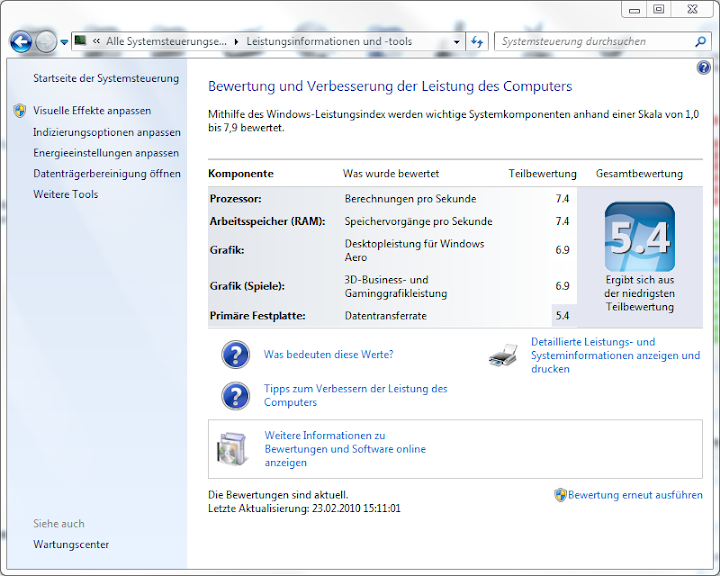Screen dimensions: 720x576
Task: Click 'Berechnungen pro Sekunde' cell
Action: click(411, 199)
